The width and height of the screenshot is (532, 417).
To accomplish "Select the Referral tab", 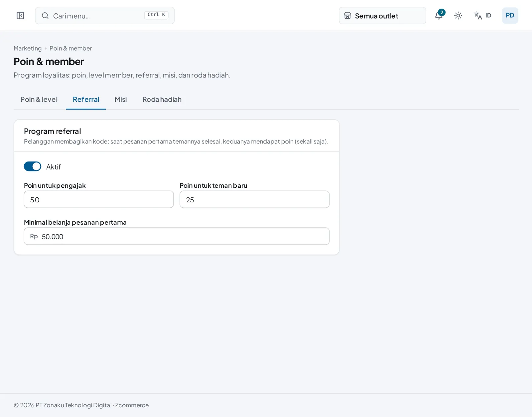I will coord(86,99).
